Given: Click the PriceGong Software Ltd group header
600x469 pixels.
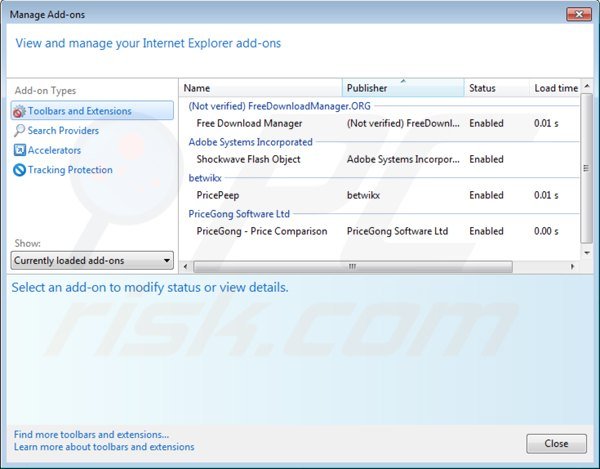Looking at the screenshot, I should point(239,214).
